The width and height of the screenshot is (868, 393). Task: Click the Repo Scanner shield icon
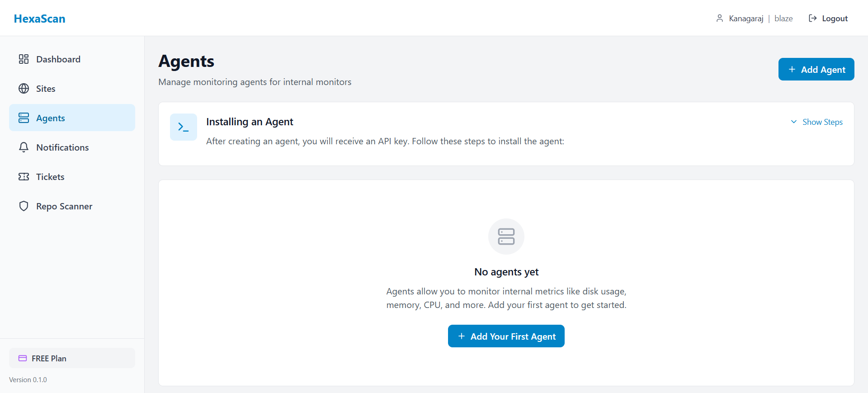pos(24,206)
